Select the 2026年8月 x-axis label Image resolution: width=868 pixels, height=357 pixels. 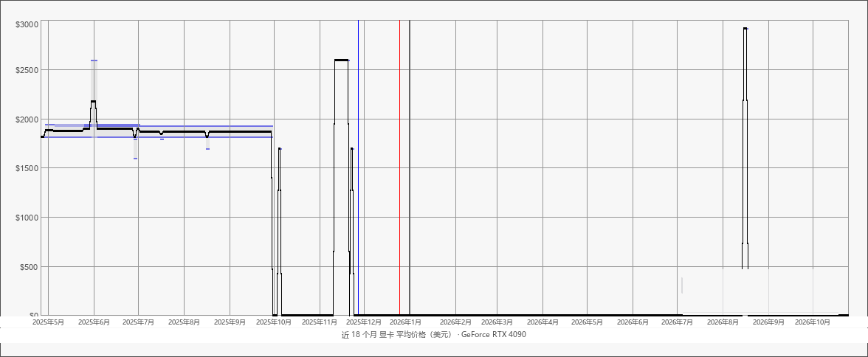pyautogui.click(x=723, y=322)
